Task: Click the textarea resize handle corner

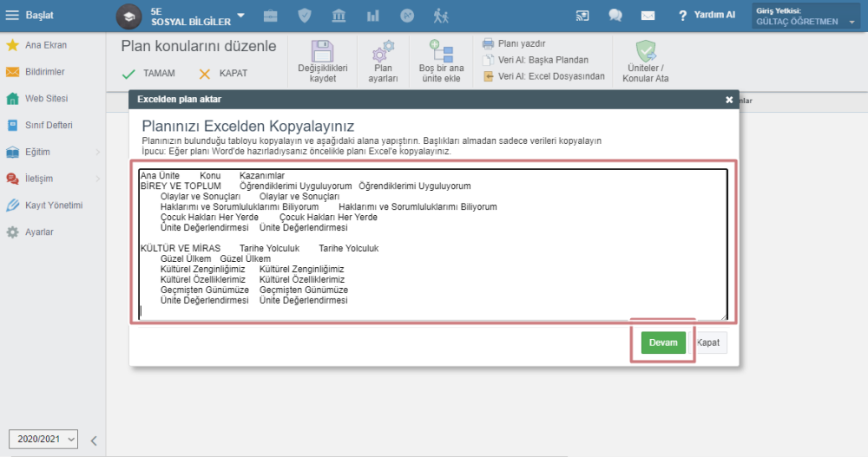Action: pyautogui.click(x=724, y=316)
